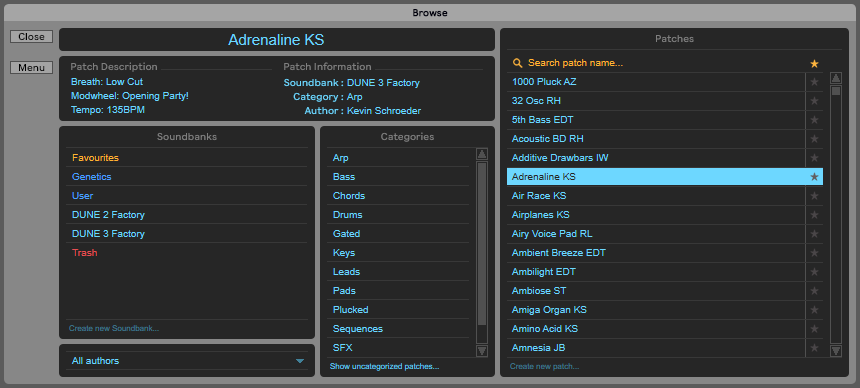The image size is (860, 388).
Task: Choose the Pads category
Action: click(398, 291)
